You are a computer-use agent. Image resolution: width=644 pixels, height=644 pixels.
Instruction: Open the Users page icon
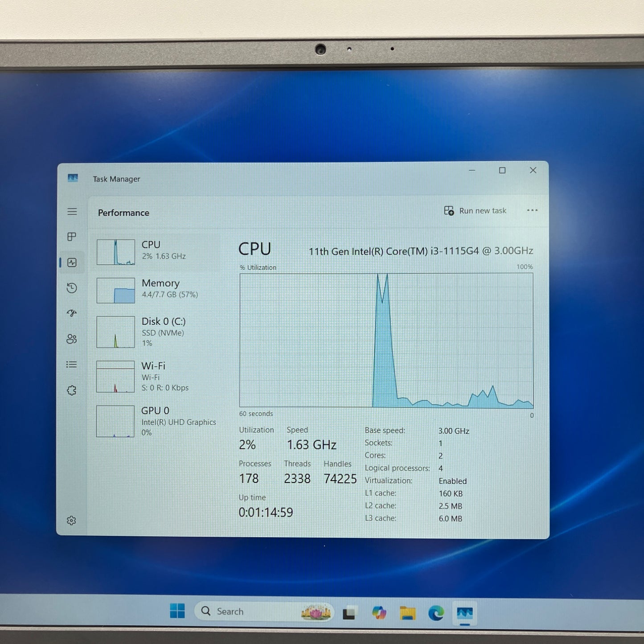point(72,339)
